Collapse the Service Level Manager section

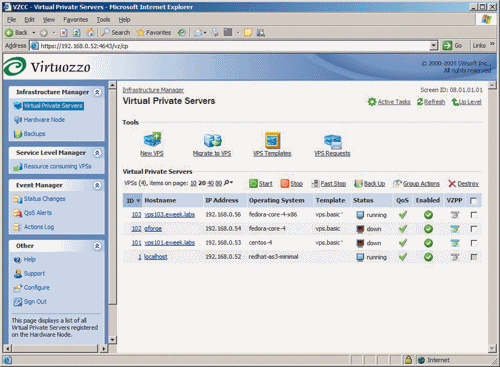pos(97,153)
